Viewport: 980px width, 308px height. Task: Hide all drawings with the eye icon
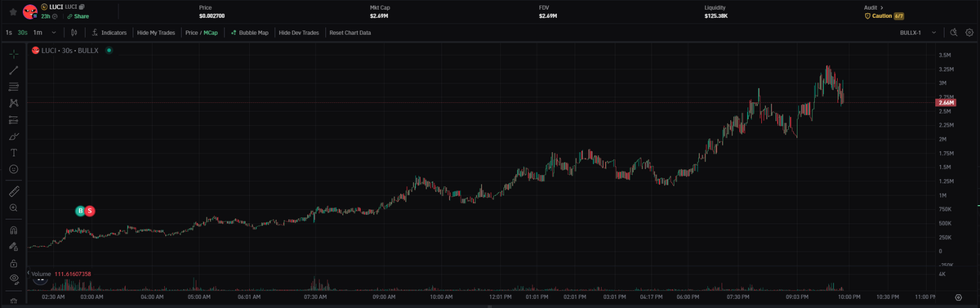click(14, 279)
